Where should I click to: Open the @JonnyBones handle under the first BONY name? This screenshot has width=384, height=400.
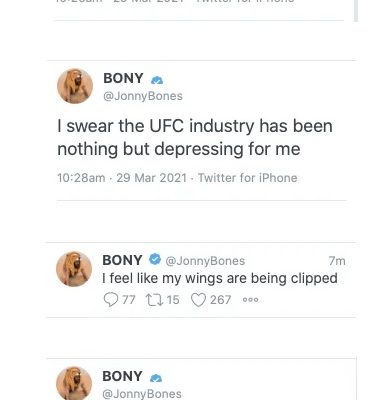pos(143,96)
